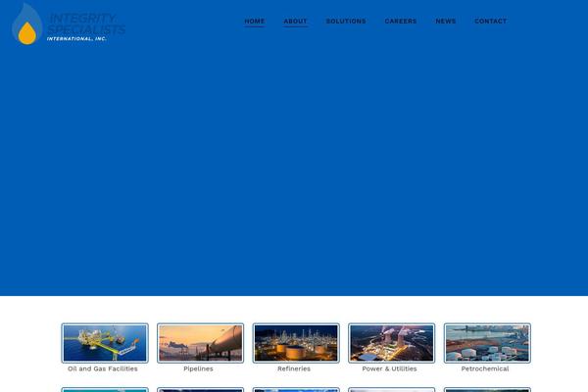Go to the ABOUT page
Viewport: 588px width, 392px height.
296,21
